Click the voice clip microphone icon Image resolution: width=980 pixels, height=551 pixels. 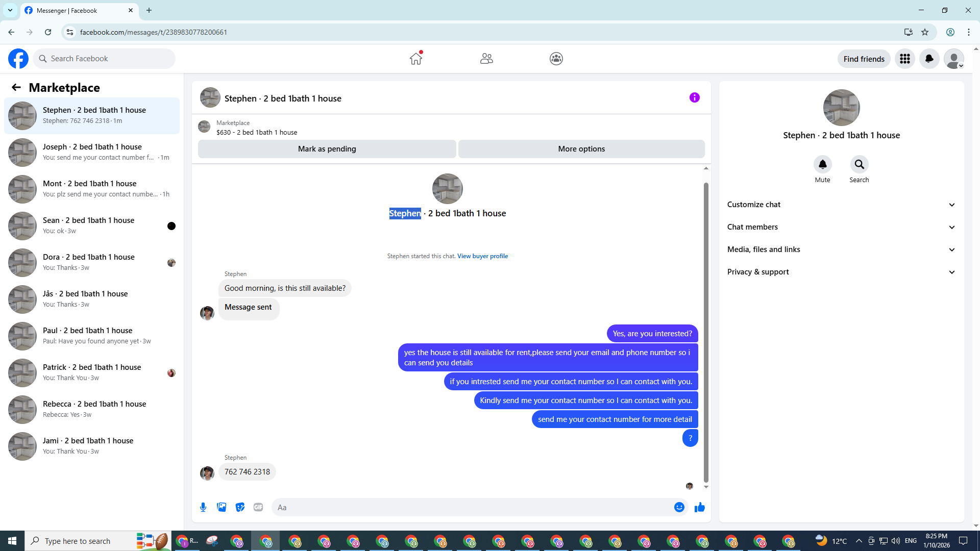[x=203, y=507]
